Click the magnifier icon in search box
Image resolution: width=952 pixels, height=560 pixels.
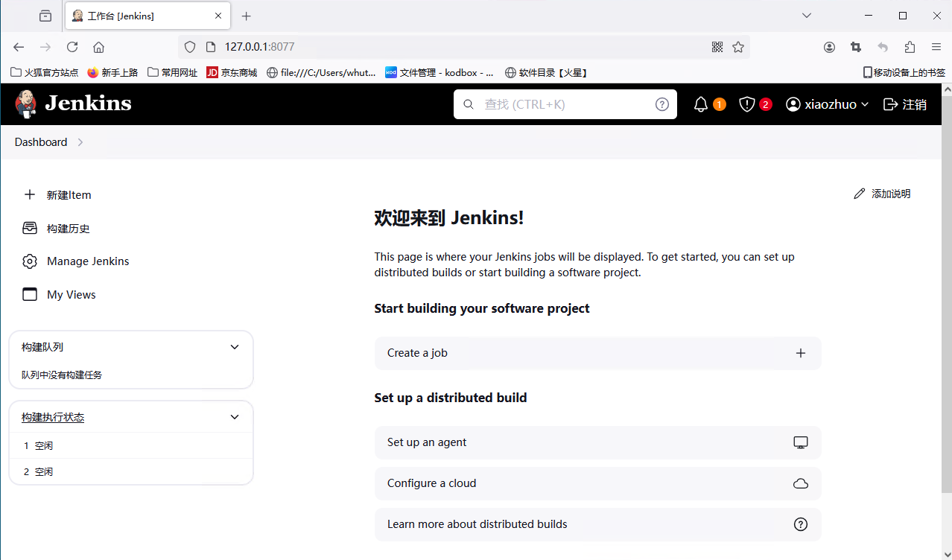point(469,104)
